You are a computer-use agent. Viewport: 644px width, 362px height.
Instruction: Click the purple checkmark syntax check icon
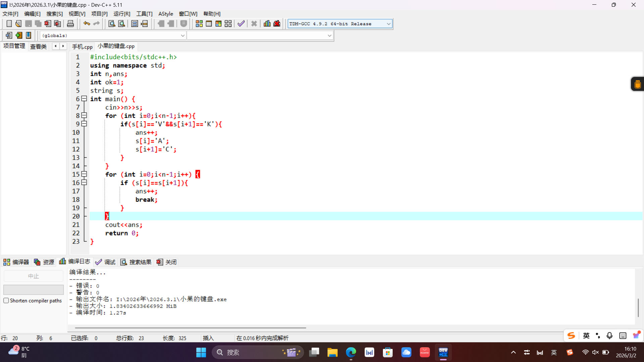tap(241, 23)
